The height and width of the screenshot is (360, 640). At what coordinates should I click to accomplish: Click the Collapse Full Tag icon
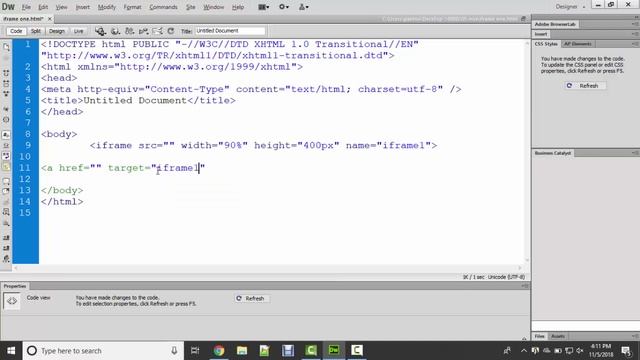coord(6,73)
